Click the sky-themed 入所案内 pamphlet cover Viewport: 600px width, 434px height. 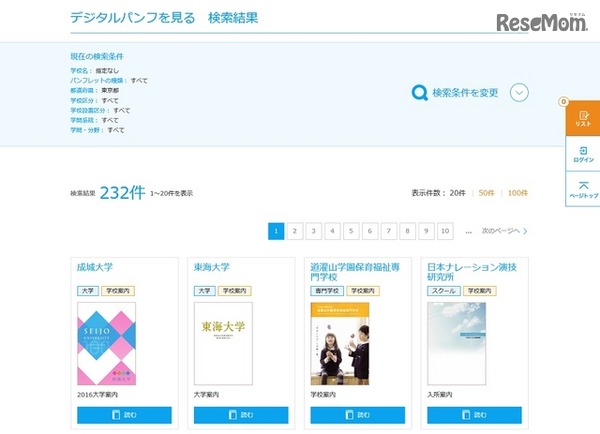click(457, 344)
